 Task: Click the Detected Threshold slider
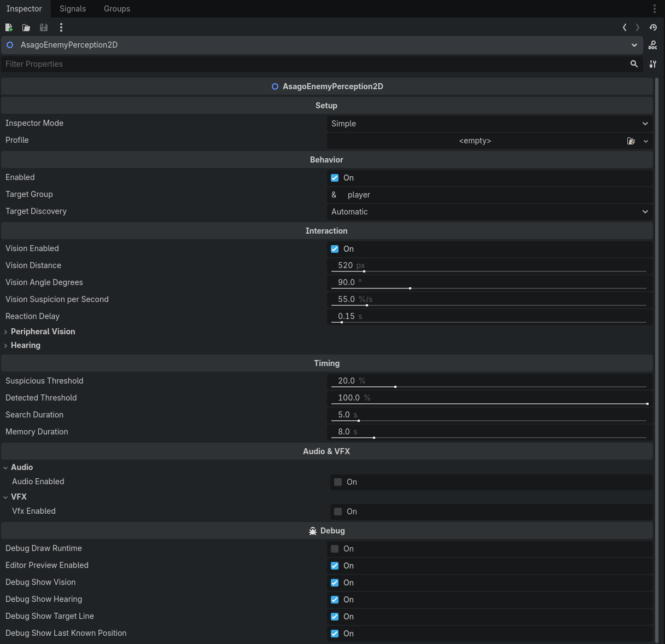489,403
